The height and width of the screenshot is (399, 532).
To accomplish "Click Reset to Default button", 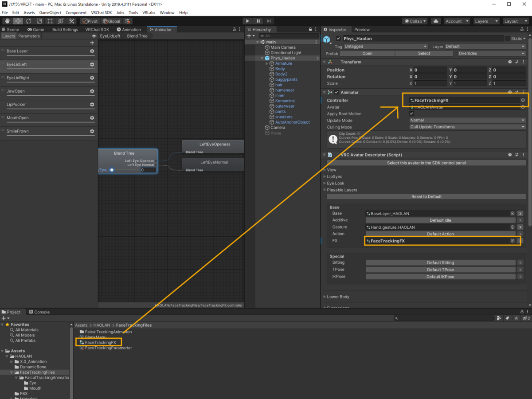I will [x=426, y=196].
